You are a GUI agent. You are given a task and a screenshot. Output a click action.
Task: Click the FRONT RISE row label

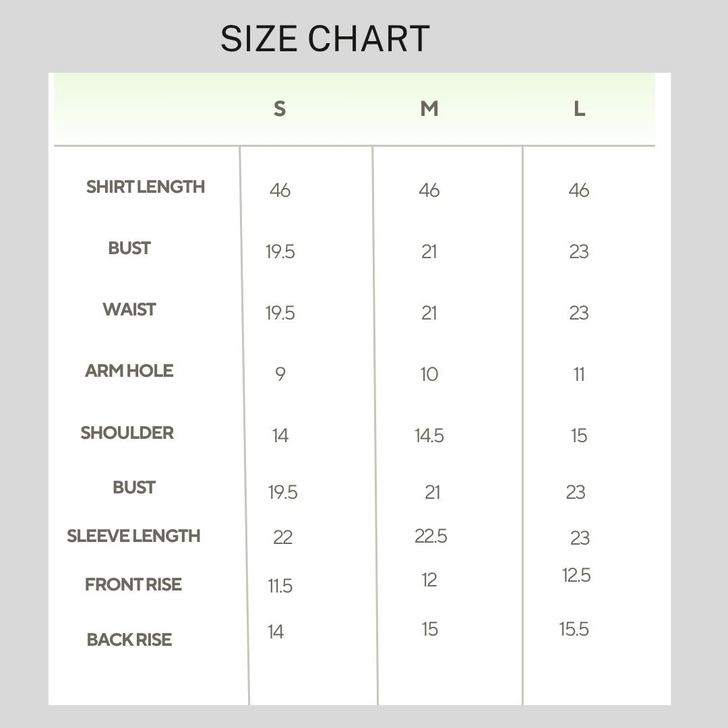tap(133, 584)
